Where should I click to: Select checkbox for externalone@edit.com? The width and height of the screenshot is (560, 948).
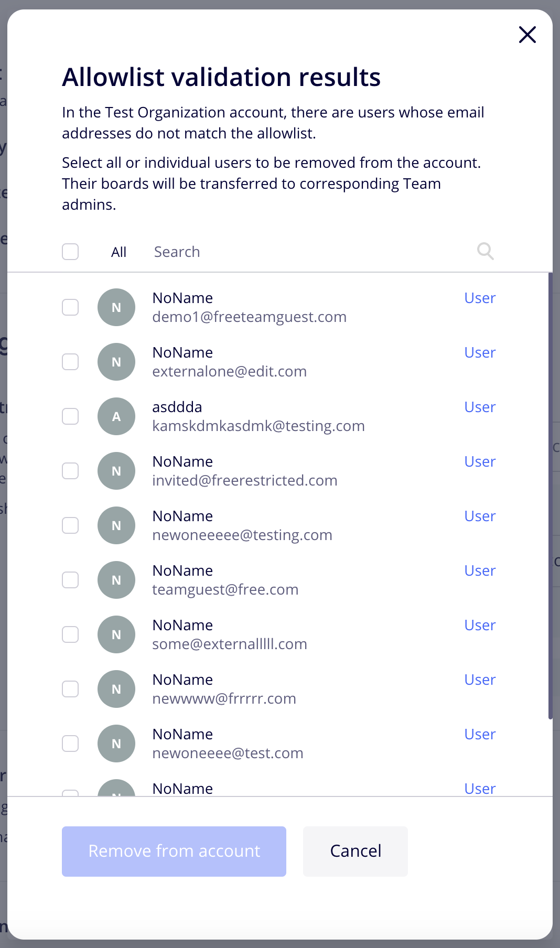[x=70, y=362]
